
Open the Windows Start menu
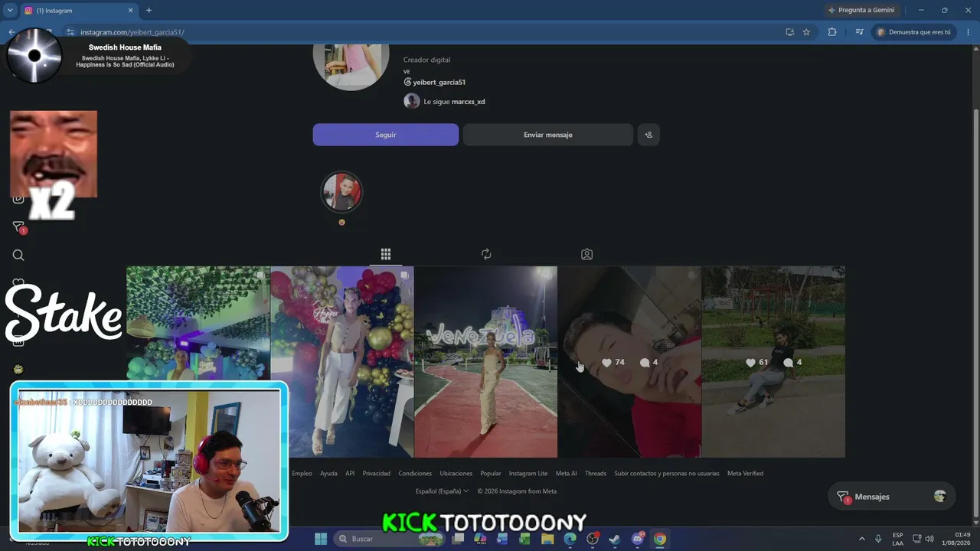tap(321, 539)
